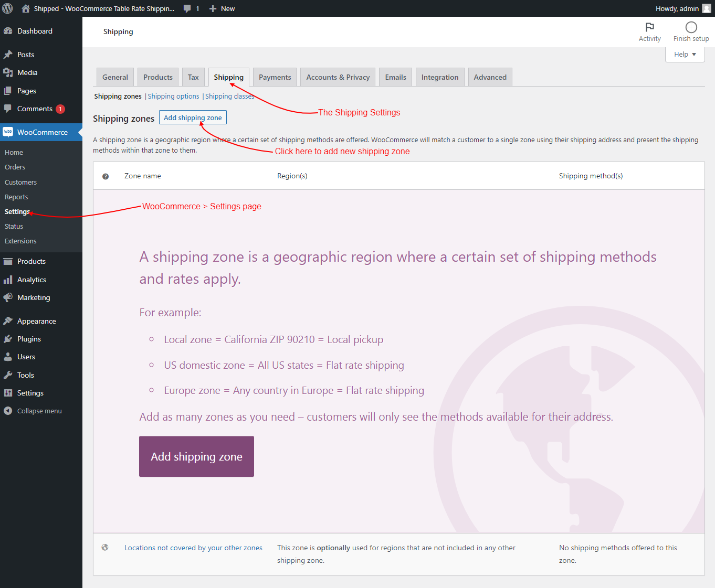Click the large purple Add shipping zone button

(x=196, y=456)
